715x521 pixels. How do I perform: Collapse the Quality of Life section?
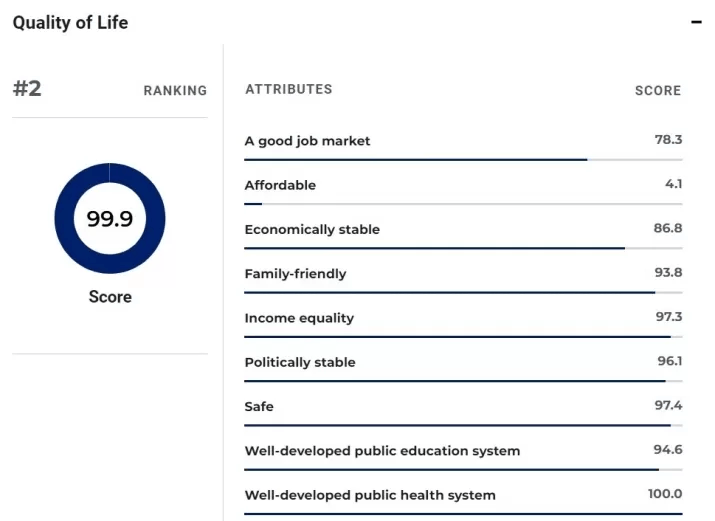click(696, 22)
